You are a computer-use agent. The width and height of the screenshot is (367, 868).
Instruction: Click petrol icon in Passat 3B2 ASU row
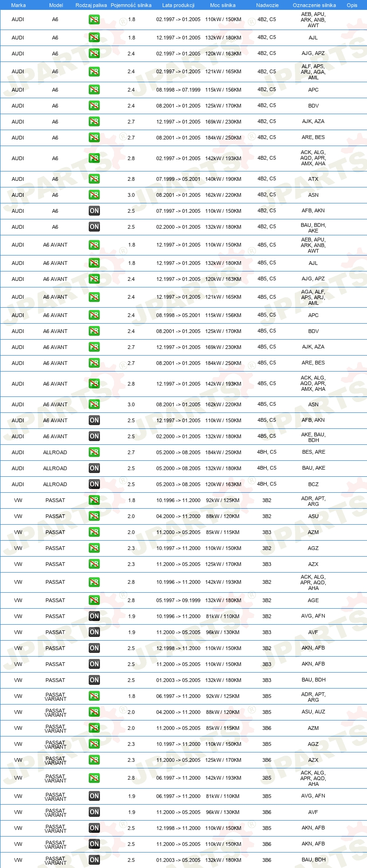pyautogui.click(x=94, y=516)
